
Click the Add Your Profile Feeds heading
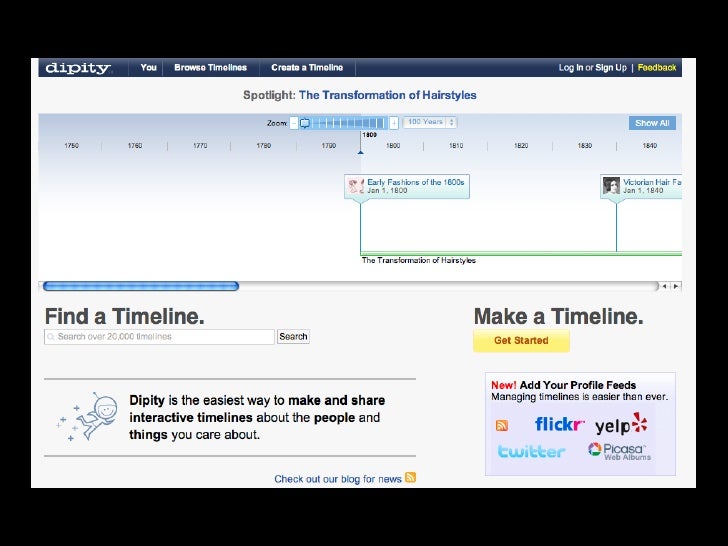click(578, 385)
